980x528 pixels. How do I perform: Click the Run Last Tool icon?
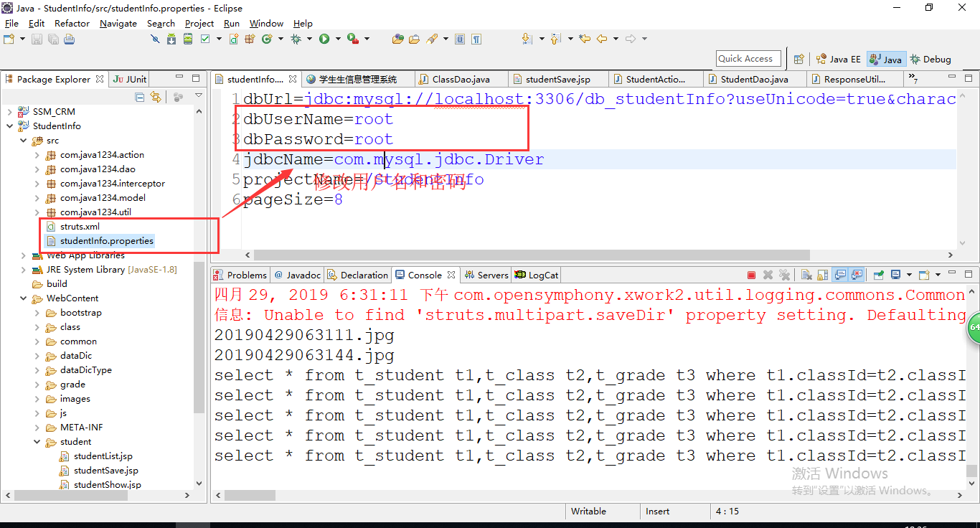tap(353, 39)
